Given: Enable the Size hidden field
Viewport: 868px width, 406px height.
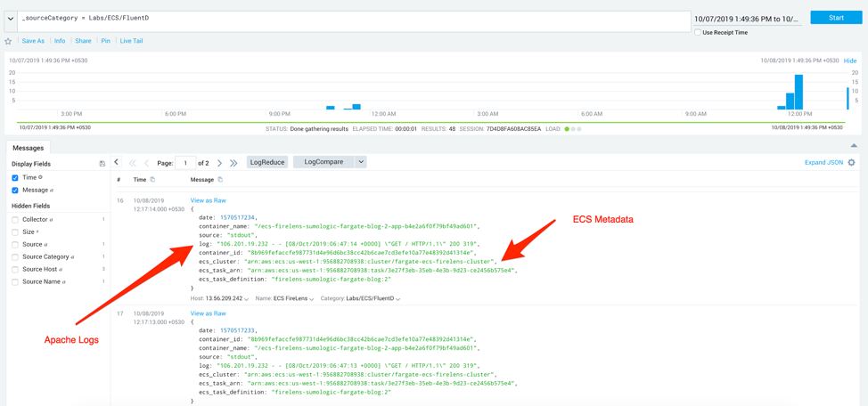Looking at the screenshot, I should tap(15, 232).
